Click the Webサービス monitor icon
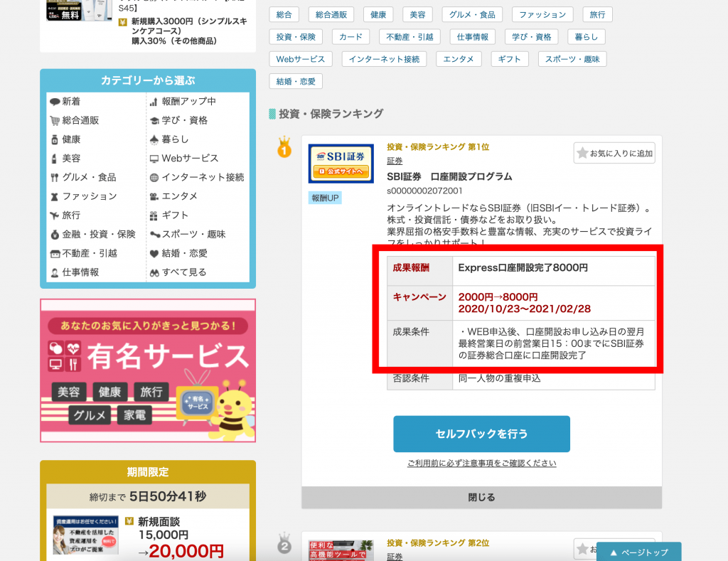Screen dimensions: 728x561 click(x=154, y=159)
